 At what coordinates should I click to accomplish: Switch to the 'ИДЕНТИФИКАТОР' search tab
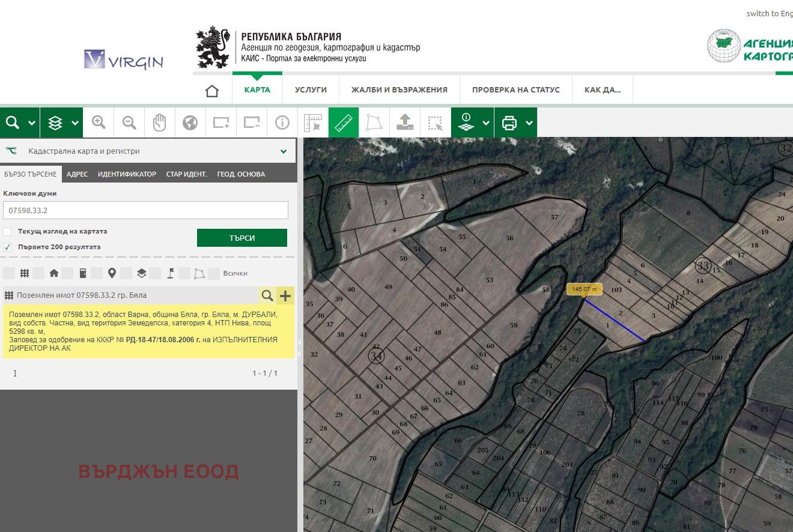tap(127, 174)
